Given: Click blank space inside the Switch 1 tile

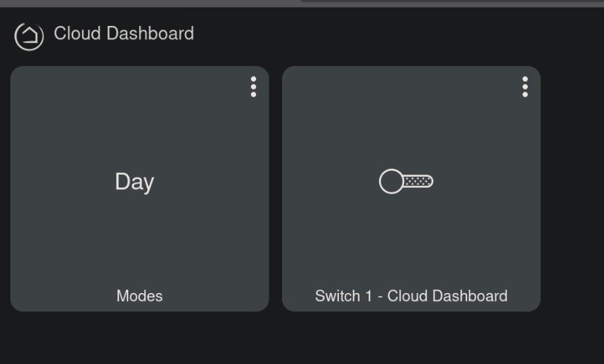Looking at the screenshot, I should tap(411, 244).
